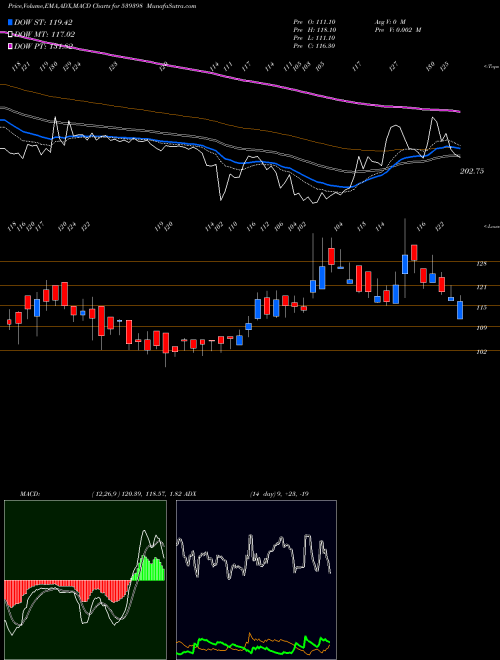
Task: Click the '(14 day) 9, +28, -19' ADX values
Action: (x=279, y=494)
